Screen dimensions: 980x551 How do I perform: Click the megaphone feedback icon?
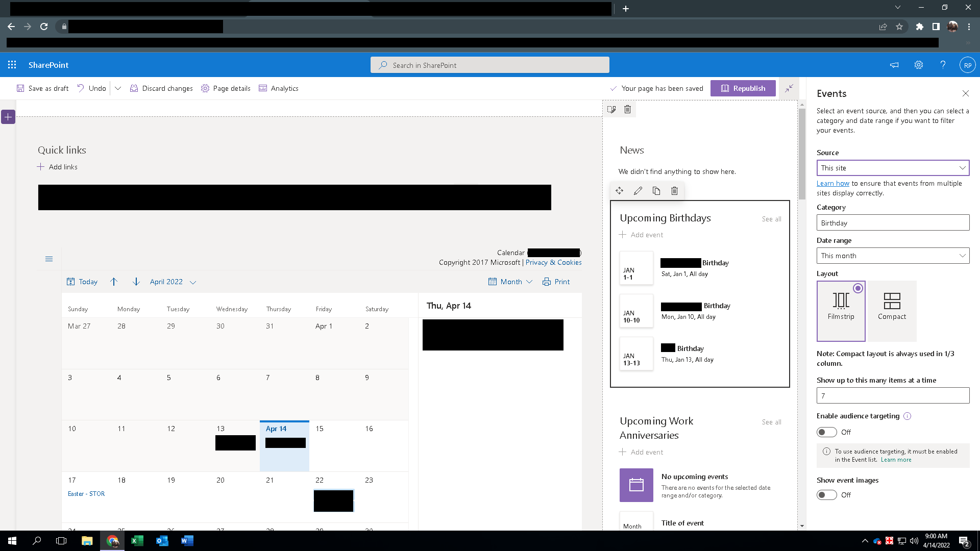coord(894,65)
